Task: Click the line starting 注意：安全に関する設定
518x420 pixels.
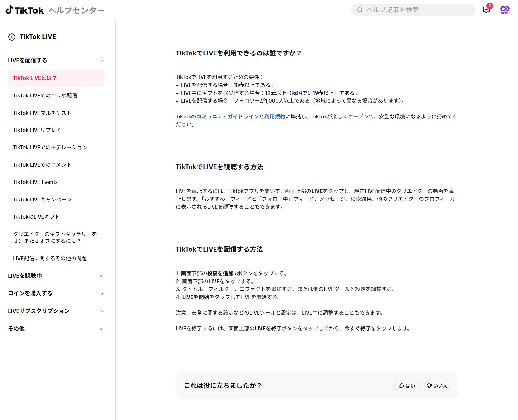Action: click(x=280, y=313)
